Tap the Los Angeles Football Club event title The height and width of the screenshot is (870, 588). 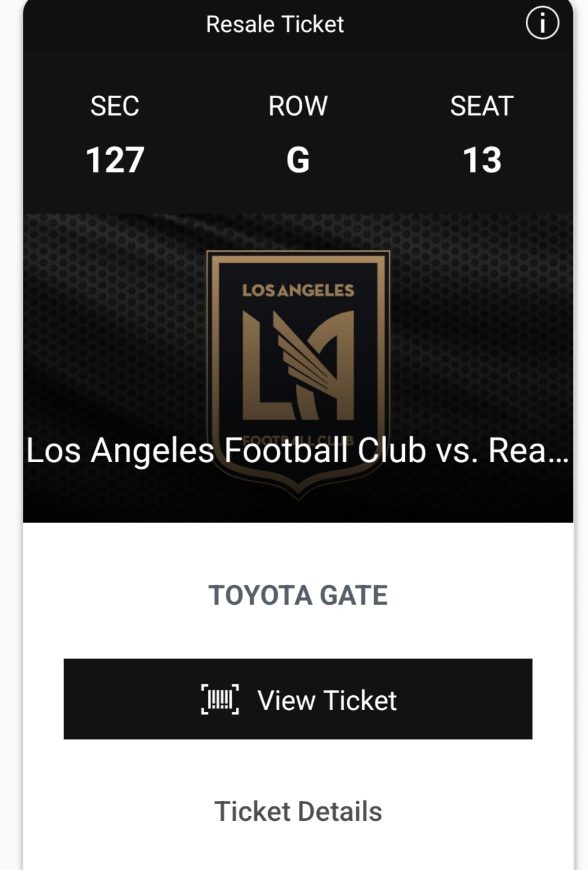coord(298,451)
